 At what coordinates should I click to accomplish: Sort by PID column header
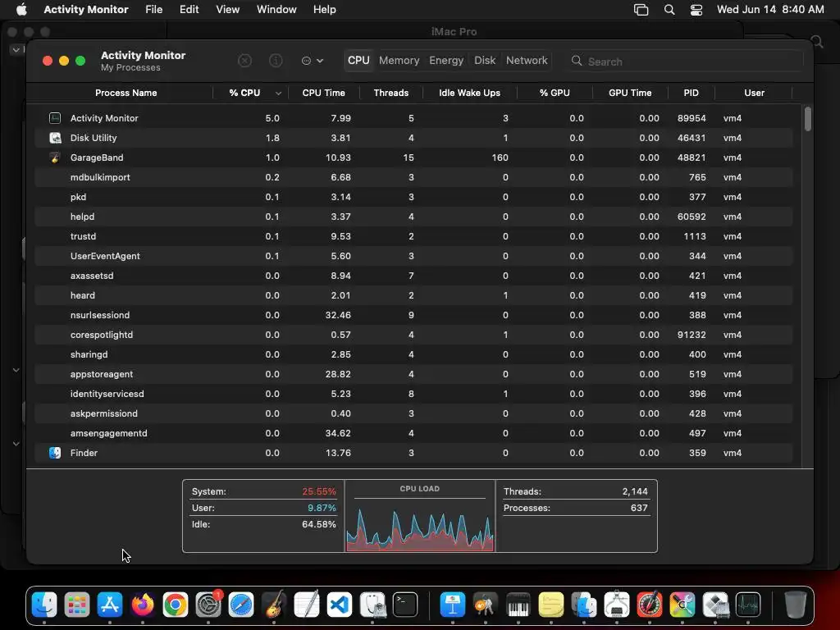point(691,93)
